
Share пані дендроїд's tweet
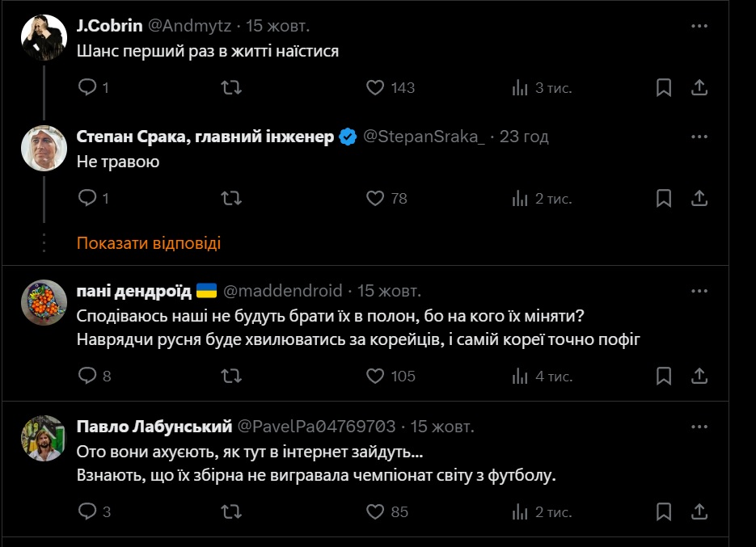point(700,376)
